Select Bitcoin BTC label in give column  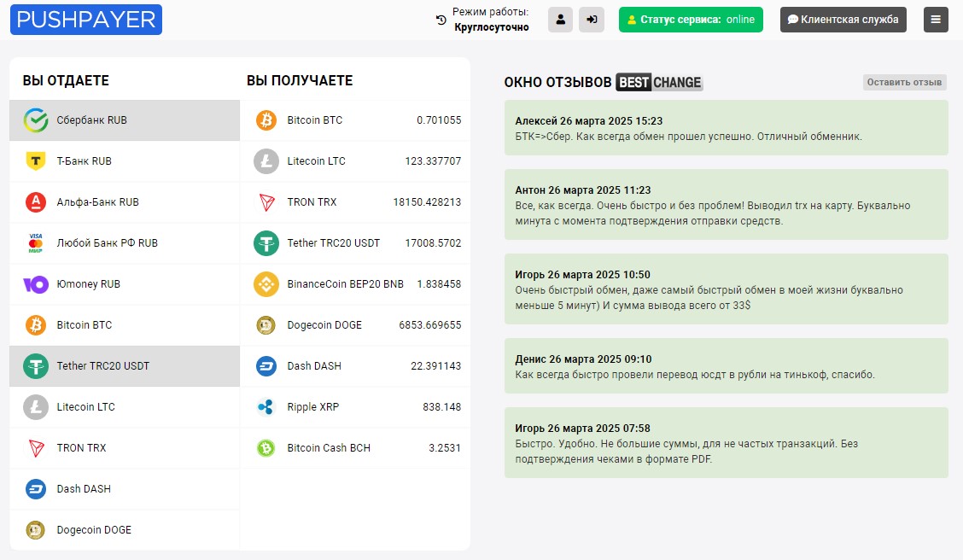point(85,325)
